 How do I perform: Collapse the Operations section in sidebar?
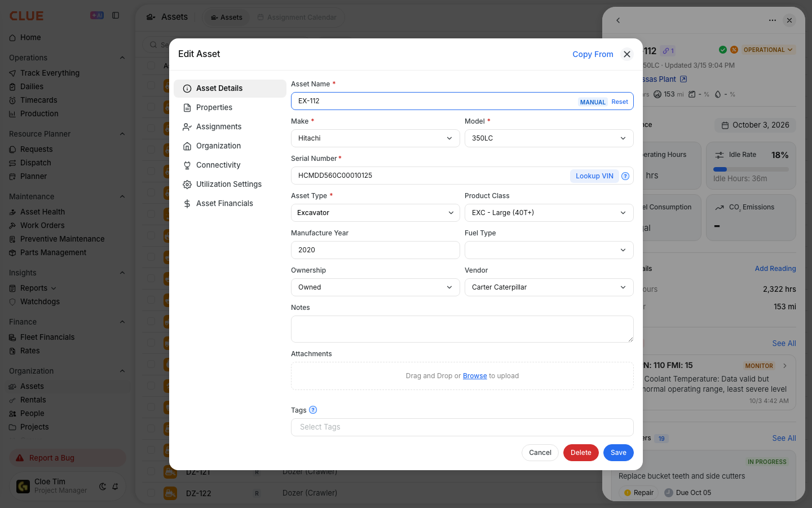click(x=122, y=58)
